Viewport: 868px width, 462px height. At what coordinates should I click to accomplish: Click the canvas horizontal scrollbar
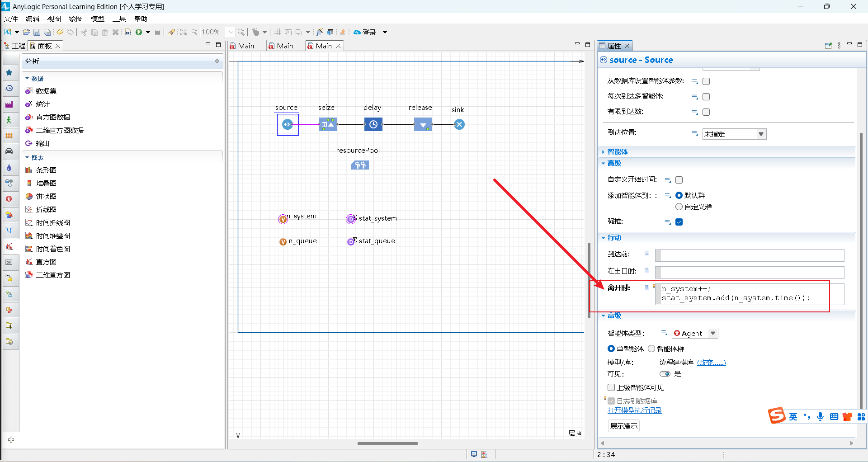pos(387,443)
